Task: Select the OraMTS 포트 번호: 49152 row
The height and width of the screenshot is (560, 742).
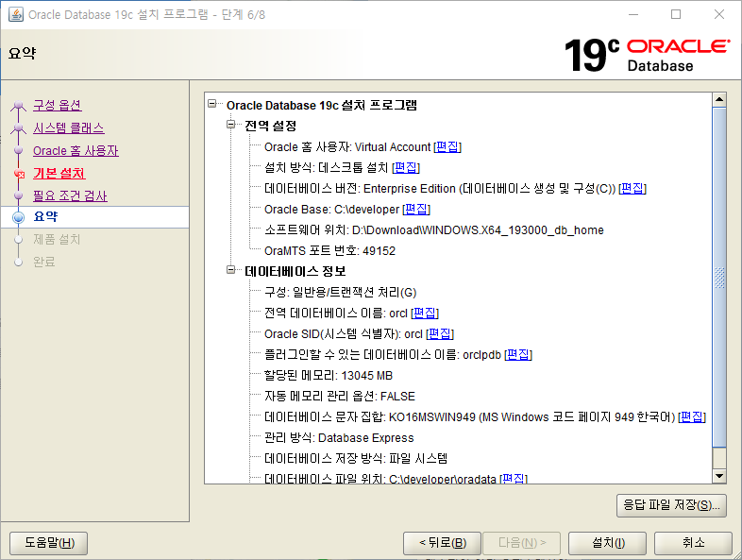Action: click(329, 251)
